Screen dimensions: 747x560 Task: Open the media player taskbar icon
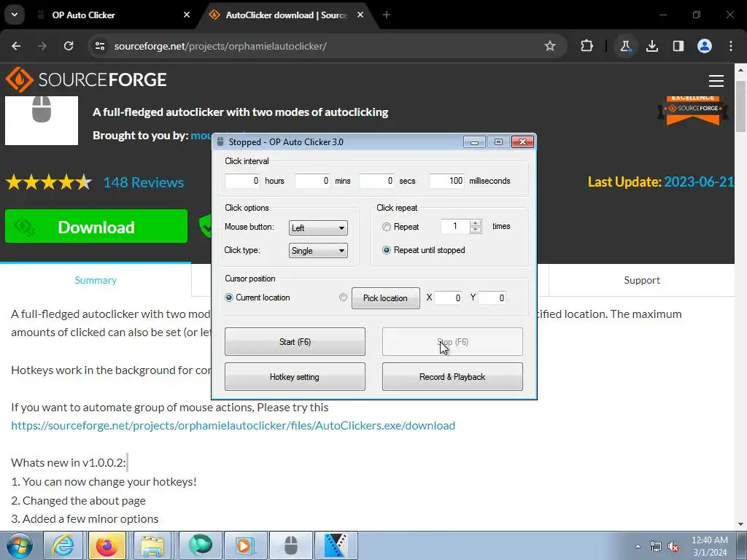point(245,545)
